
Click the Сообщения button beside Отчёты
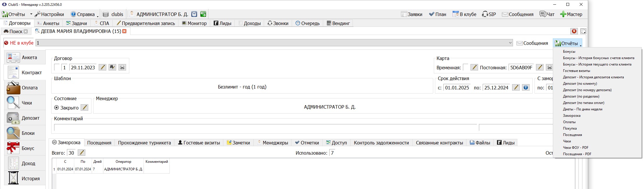tap(532, 43)
